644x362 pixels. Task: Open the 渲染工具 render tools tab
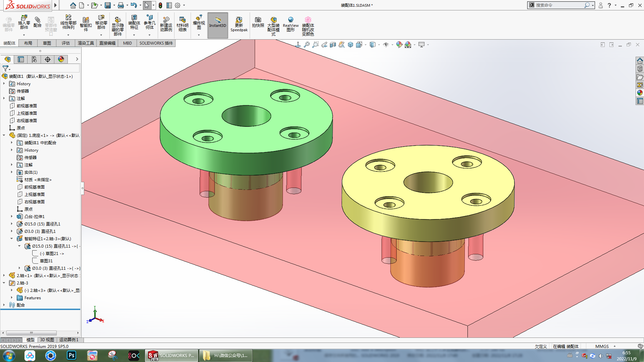point(86,43)
